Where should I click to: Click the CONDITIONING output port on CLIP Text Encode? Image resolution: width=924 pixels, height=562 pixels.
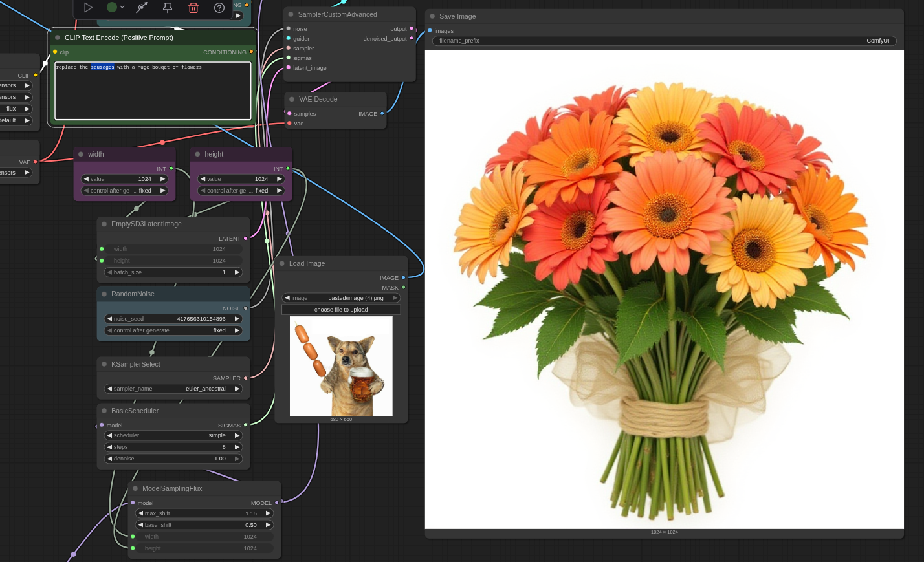click(252, 52)
